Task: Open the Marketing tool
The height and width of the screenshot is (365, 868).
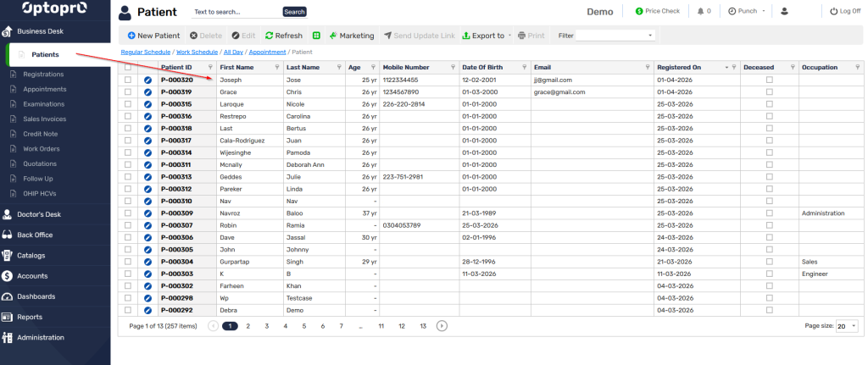Action: (x=351, y=36)
